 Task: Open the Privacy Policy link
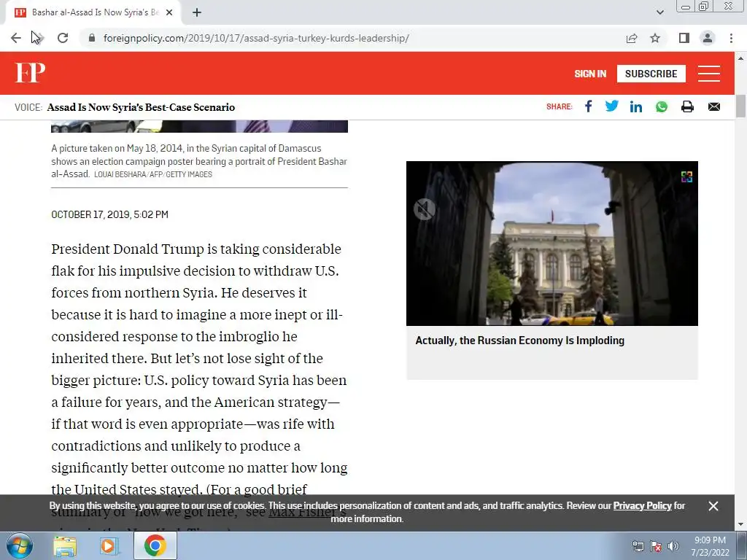click(x=642, y=506)
